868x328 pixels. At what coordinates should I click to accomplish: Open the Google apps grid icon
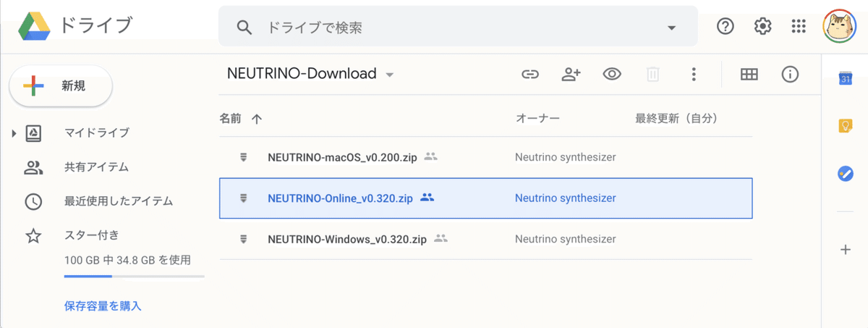(x=799, y=27)
